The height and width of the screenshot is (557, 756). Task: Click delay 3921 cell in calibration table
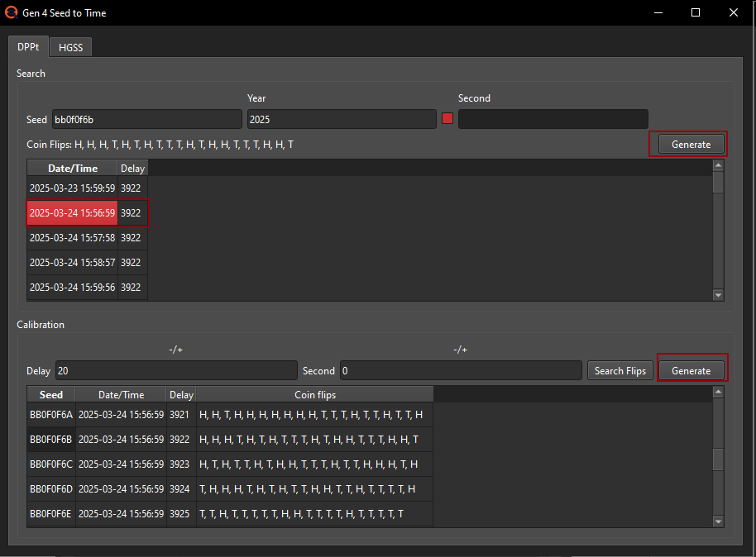click(181, 415)
